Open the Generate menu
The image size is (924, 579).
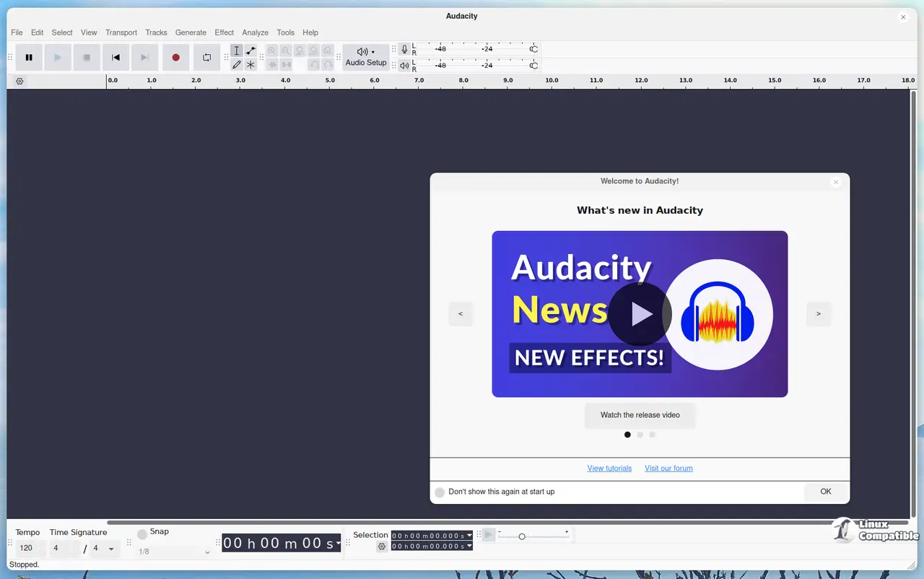(191, 32)
